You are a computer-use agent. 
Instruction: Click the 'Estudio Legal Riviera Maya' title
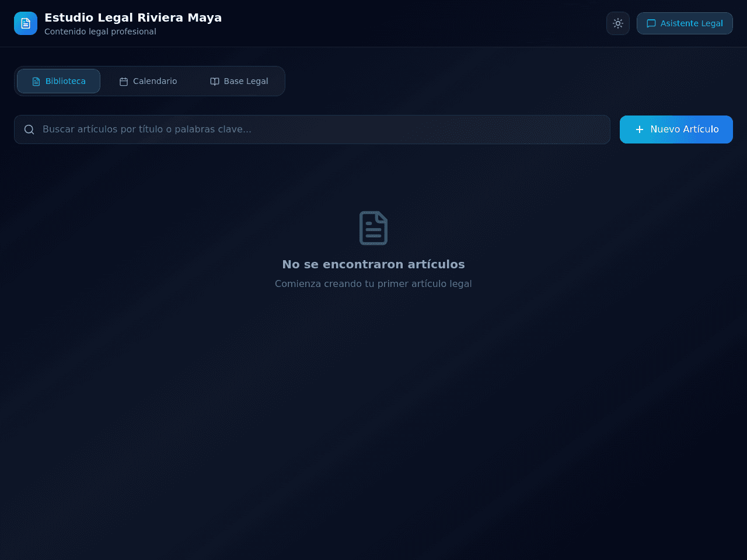(133, 17)
